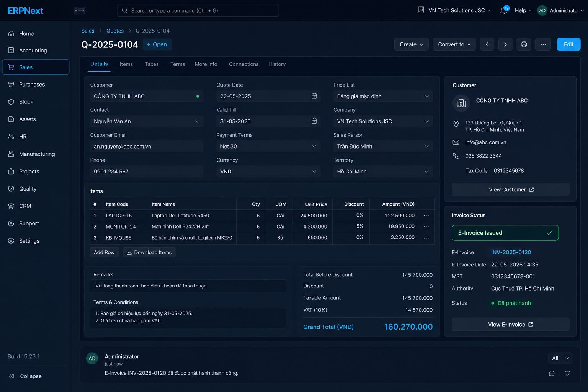Open row options for LAPTOP-15
588x392 pixels.
pos(426,216)
